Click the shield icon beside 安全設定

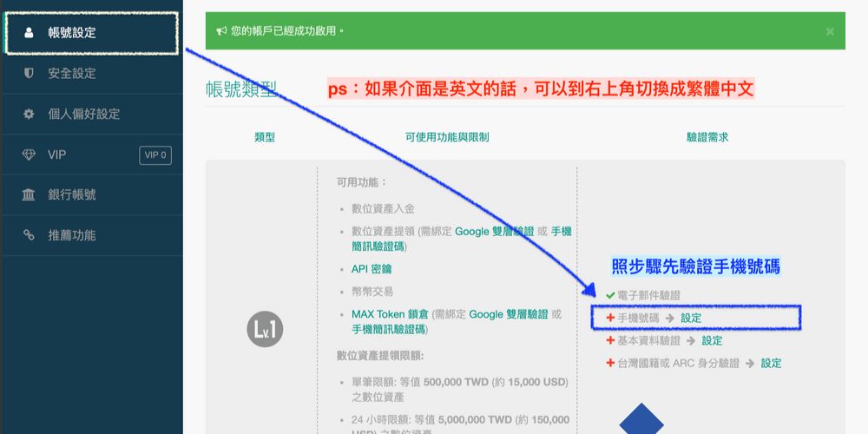tap(29, 73)
